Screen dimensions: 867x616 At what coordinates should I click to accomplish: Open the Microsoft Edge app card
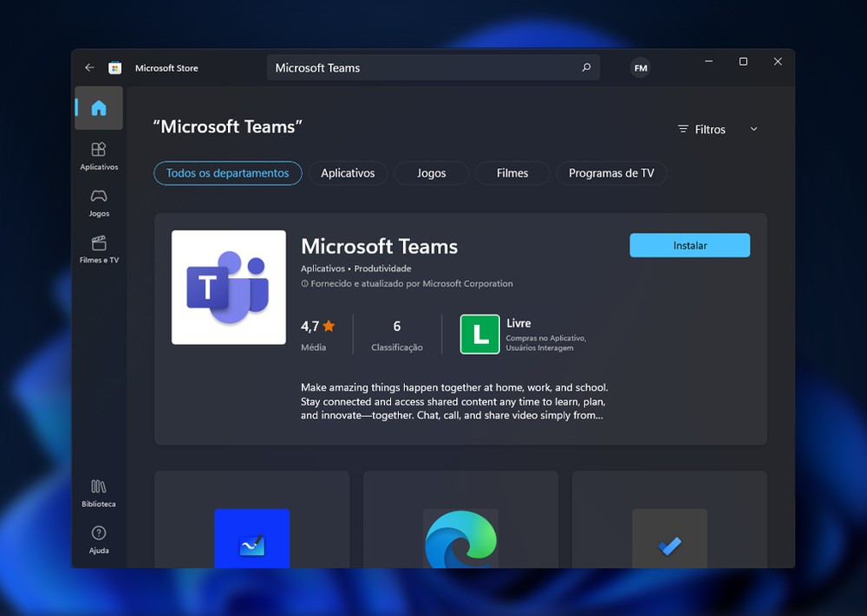(x=460, y=519)
